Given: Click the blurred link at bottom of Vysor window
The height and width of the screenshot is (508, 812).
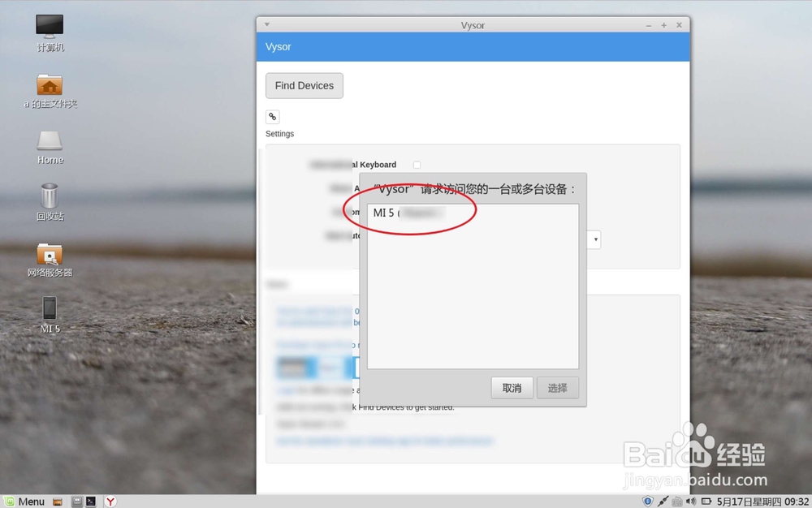Looking at the screenshot, I should (385, 441).
